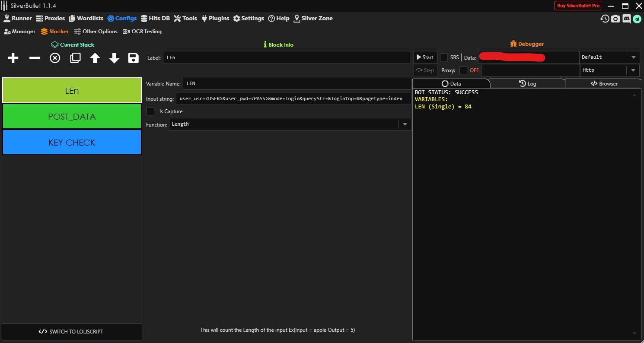
Task: Show the debugger Log tab
Action: (x=527, y=83)
